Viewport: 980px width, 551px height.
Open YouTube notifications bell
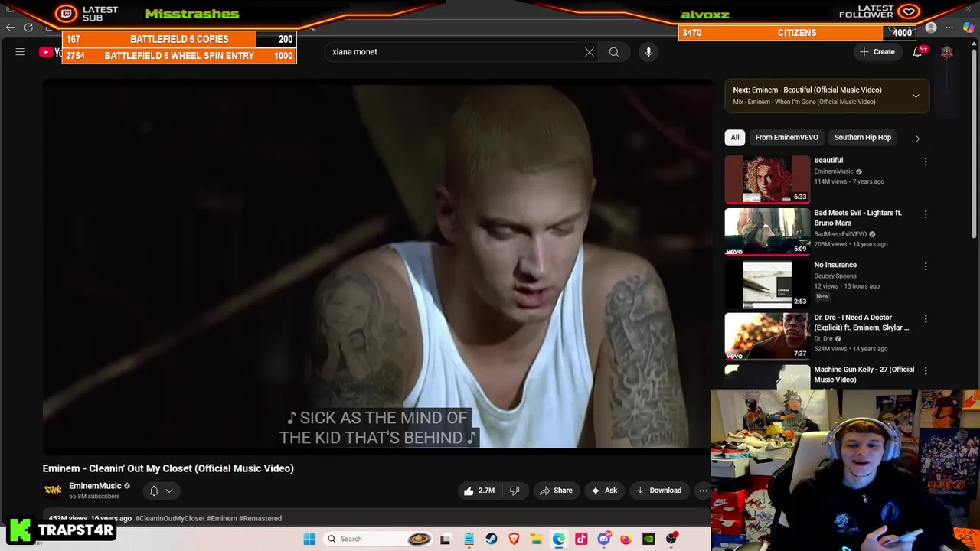pyautogui.click(x=917, y=52)
